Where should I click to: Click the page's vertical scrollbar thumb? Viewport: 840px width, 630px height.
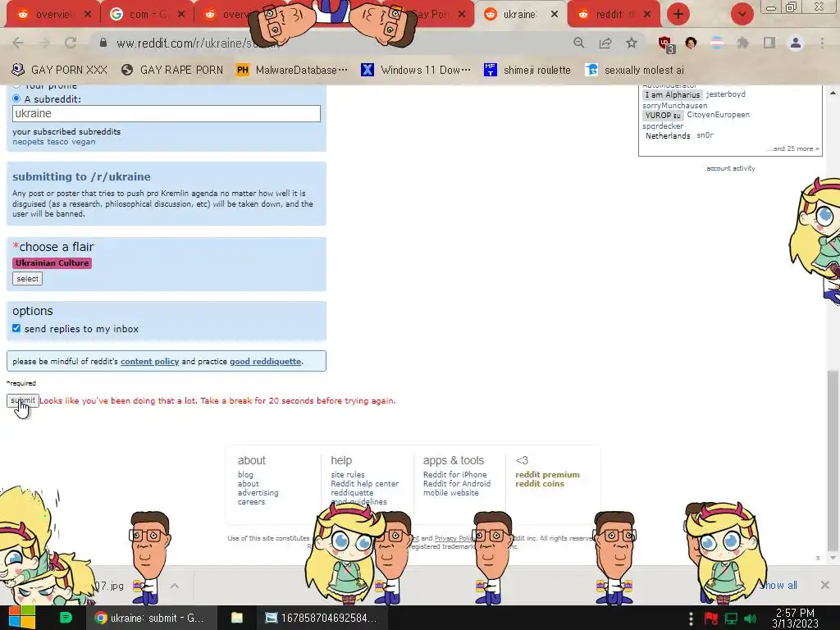(832, 461)
